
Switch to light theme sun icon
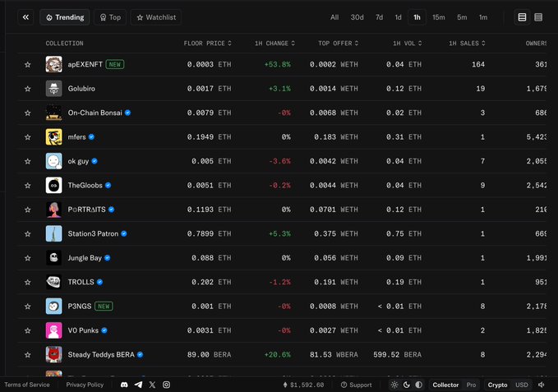pos(394,385)
